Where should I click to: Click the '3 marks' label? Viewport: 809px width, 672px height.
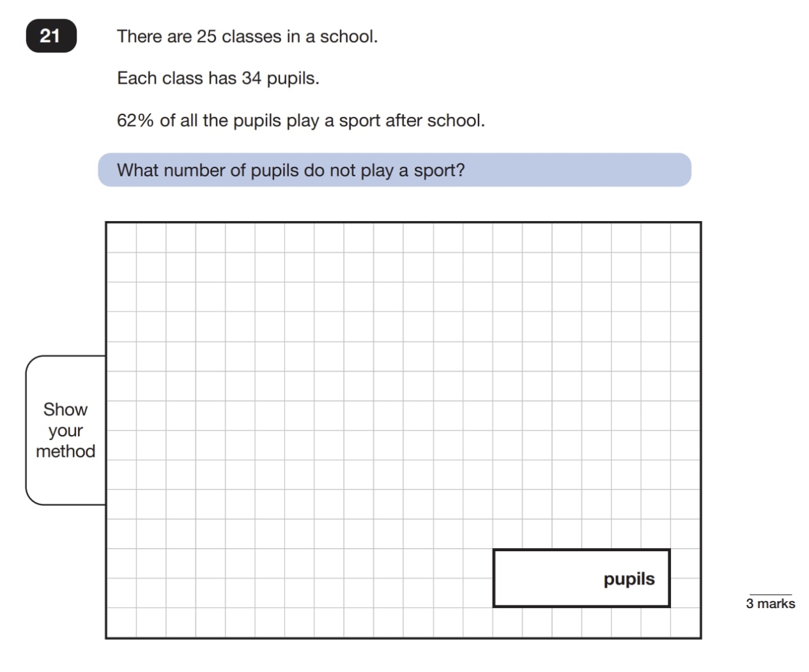click(770, 604)
